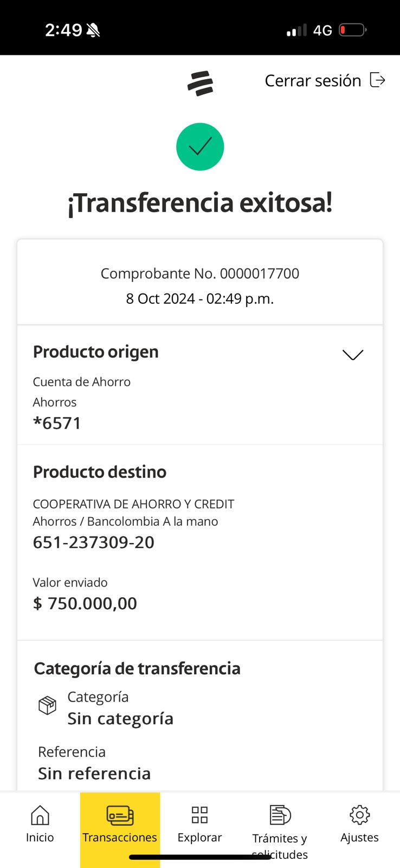The image size is (400, 868).
Task: Tap the green success checkmark icon
Action: pos(200,147)
